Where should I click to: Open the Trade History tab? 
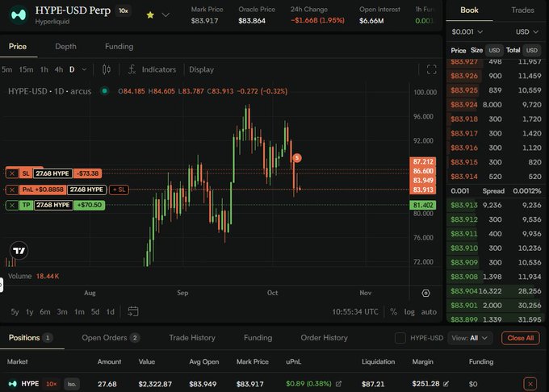coord(192,338)
